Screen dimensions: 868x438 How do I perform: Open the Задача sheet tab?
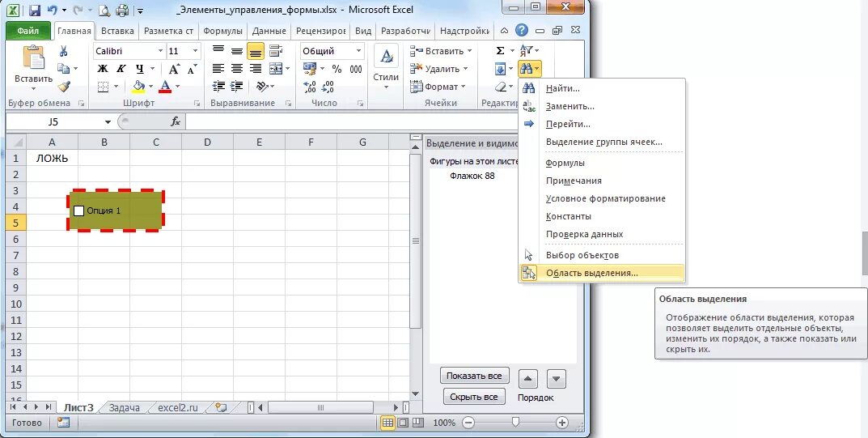pos(124,407)
